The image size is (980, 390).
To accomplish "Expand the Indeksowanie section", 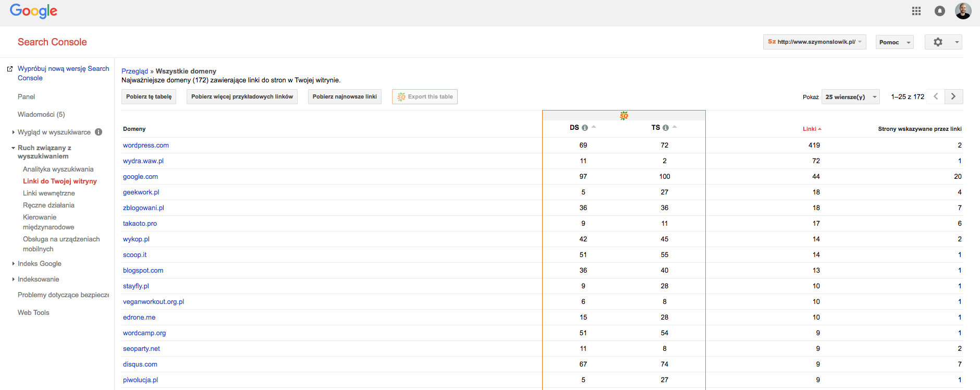I will coord(13,279).
